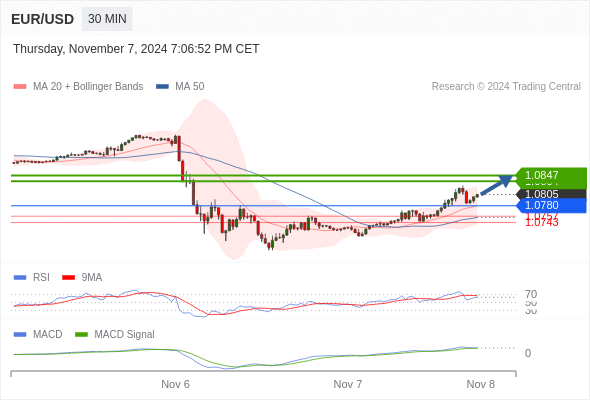Viewport: 590px width, 400px height.
Task: Click the blue RSI legend swatch
Action: (20, 278)
